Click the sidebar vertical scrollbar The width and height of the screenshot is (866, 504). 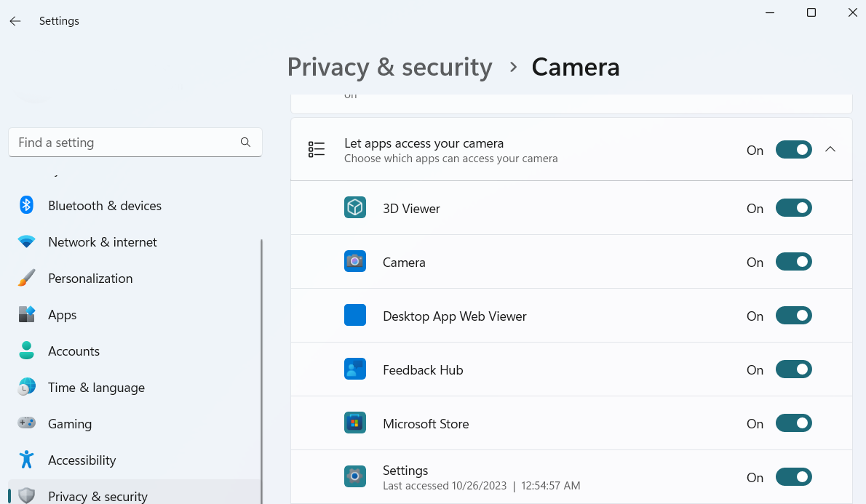coord(261,364)
